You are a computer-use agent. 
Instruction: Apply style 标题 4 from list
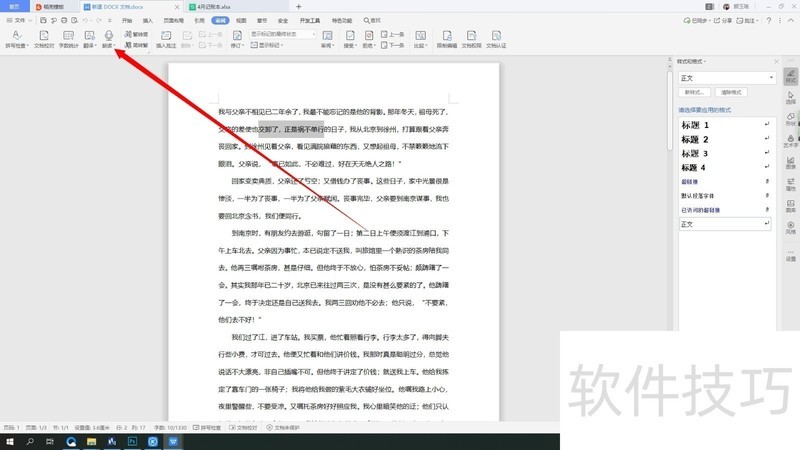724,168
